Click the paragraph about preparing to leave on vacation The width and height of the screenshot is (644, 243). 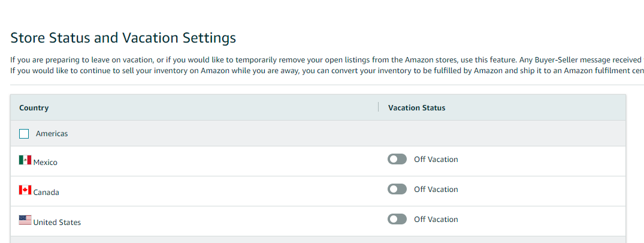pyautogui.click(x=327, y=60)
